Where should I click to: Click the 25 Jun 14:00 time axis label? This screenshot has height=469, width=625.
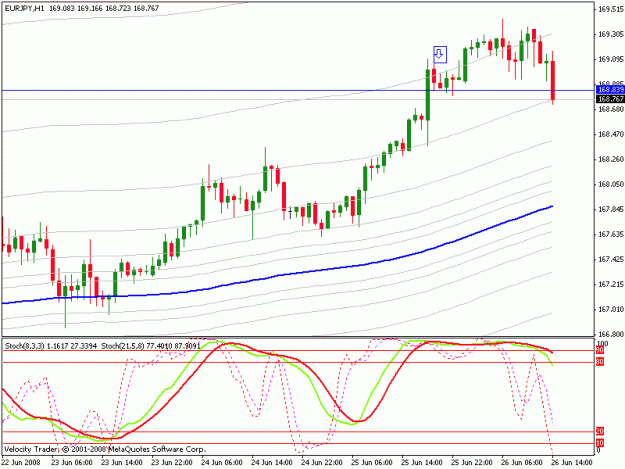tap(422, 462)
